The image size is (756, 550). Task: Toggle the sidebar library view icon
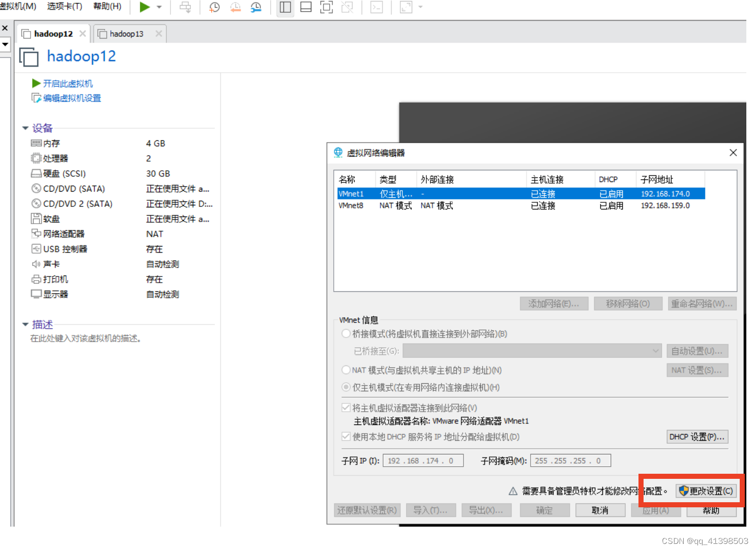(285, 7)
